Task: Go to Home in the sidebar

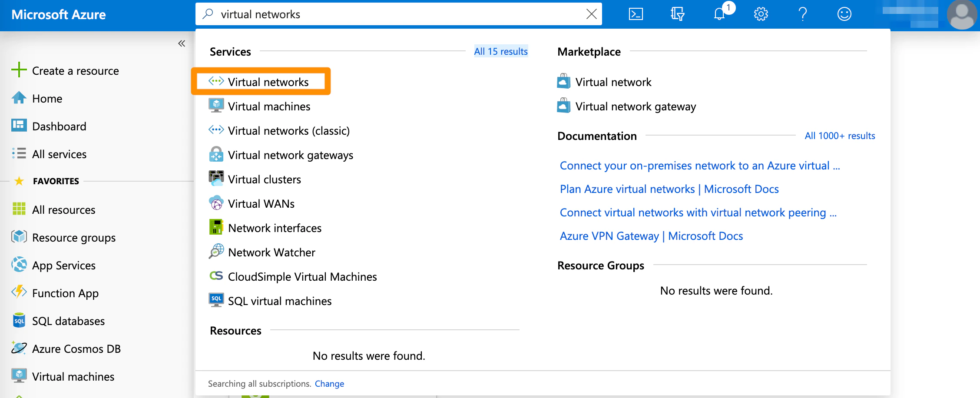Action: (x=46, y=98)
